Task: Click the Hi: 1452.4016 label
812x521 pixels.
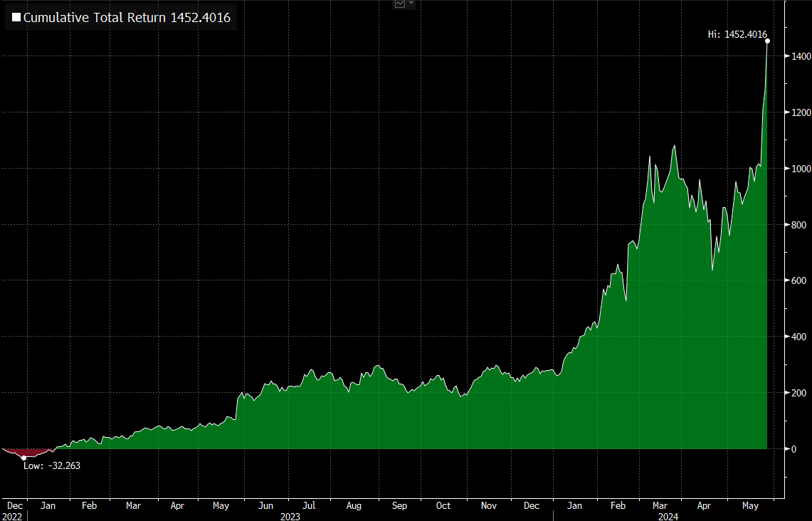Action: (737, 34)
